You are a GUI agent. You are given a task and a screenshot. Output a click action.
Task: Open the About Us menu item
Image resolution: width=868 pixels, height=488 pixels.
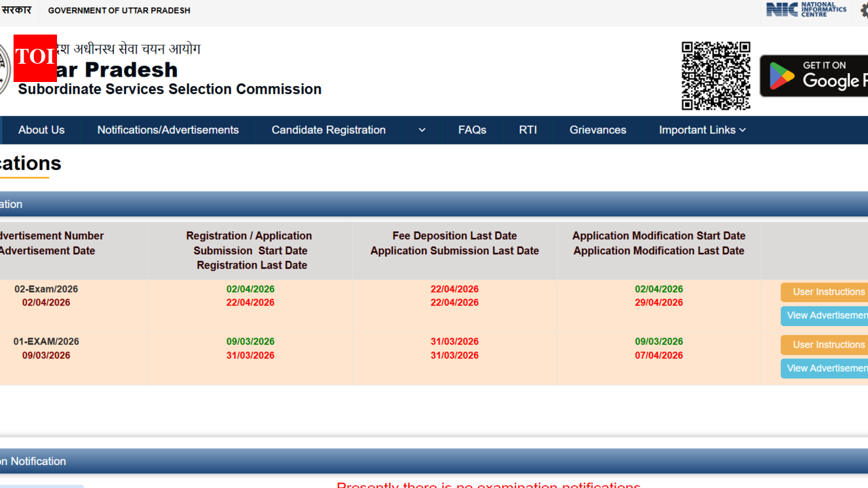point(41,130)
